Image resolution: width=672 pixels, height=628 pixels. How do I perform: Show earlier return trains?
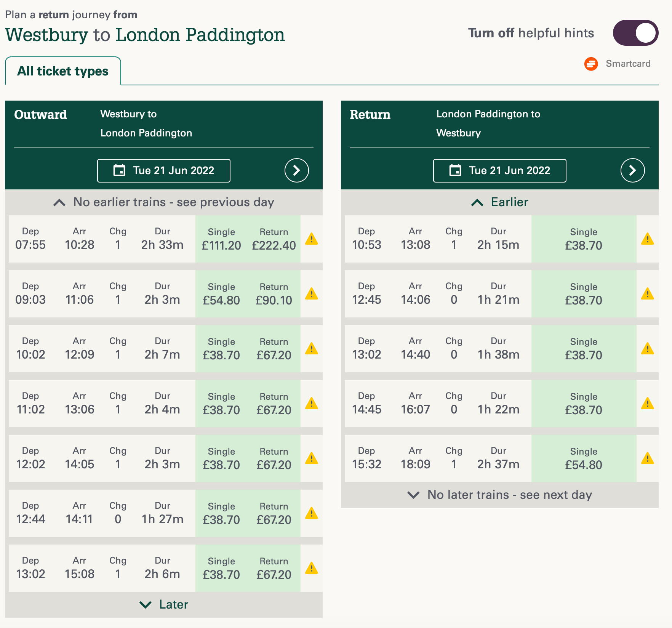499,202
